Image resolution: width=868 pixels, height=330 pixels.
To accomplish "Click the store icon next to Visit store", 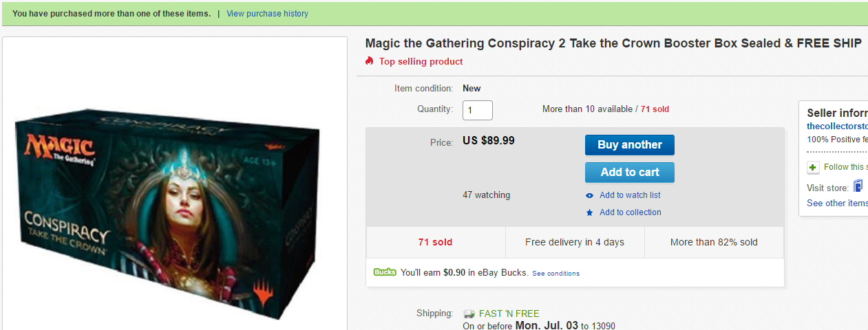I will [858, 186].
